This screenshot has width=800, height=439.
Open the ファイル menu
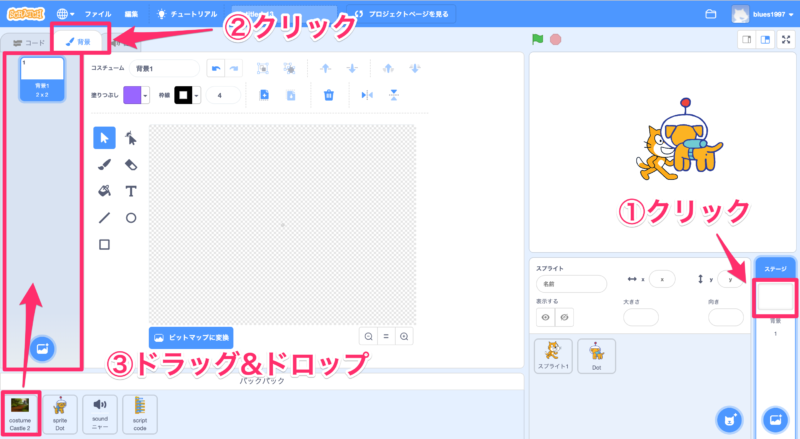point(98,14)
